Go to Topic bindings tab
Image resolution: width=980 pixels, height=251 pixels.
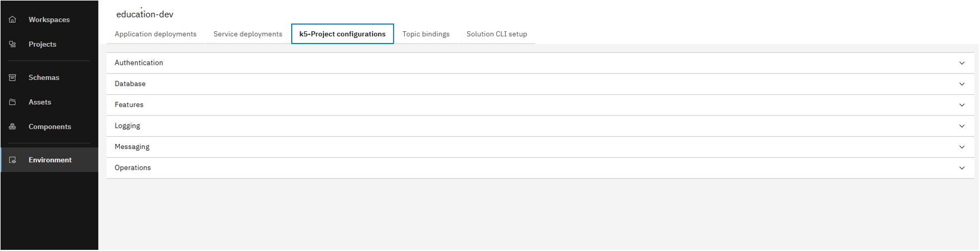click(426, 34)
